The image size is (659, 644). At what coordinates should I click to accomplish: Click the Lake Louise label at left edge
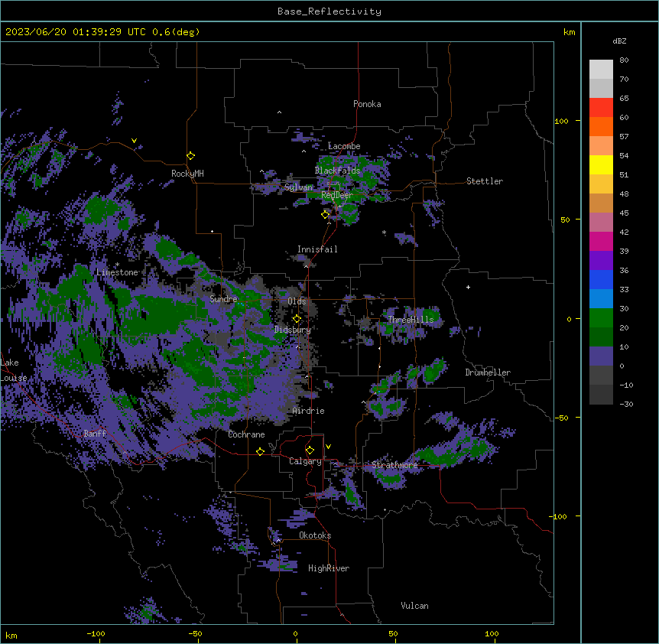pyautogui.click(x=14, y=370)
